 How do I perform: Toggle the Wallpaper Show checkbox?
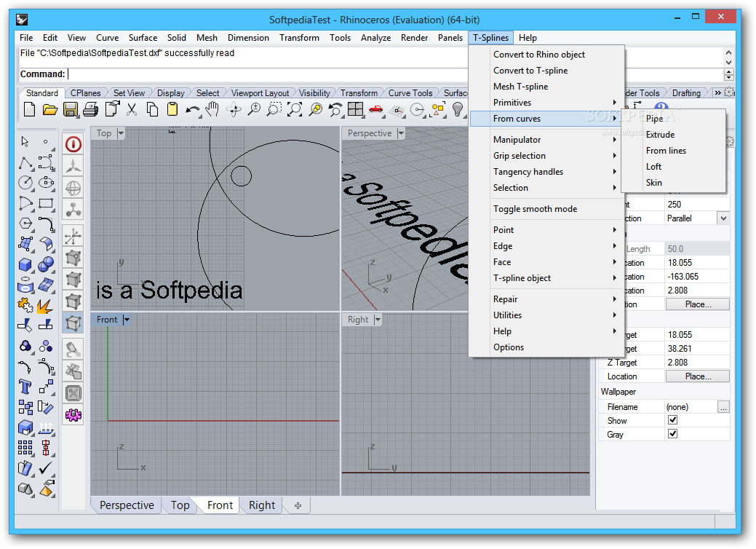[672, 420]
